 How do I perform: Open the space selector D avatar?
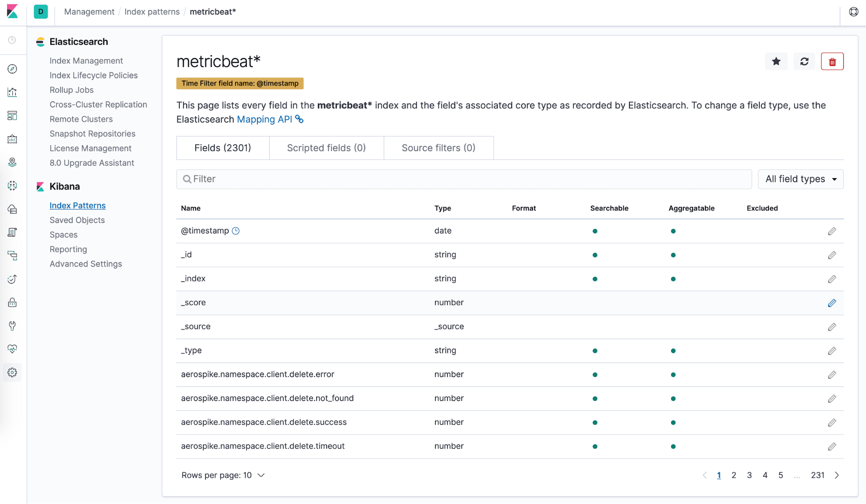pos(41,12)
